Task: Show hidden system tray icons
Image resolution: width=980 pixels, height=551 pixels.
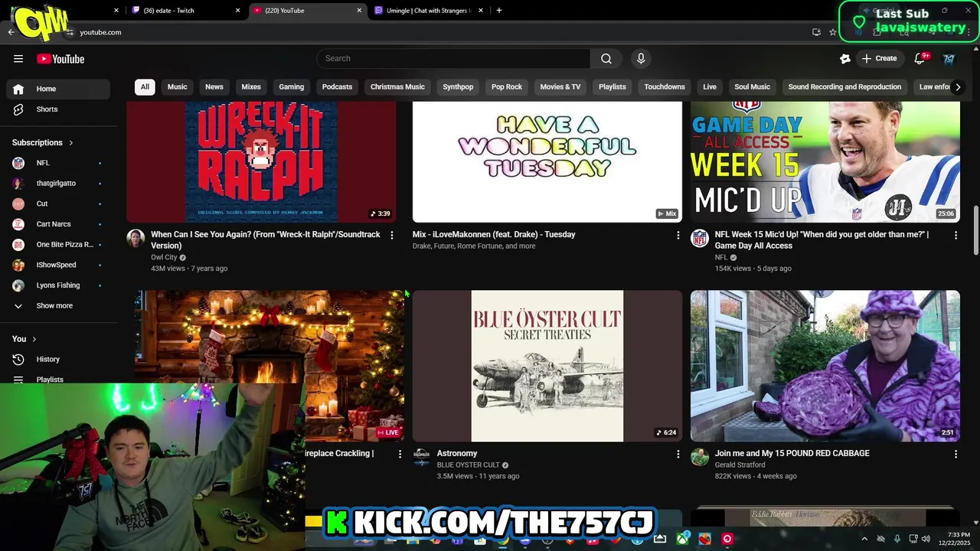Action: [865, 540]
